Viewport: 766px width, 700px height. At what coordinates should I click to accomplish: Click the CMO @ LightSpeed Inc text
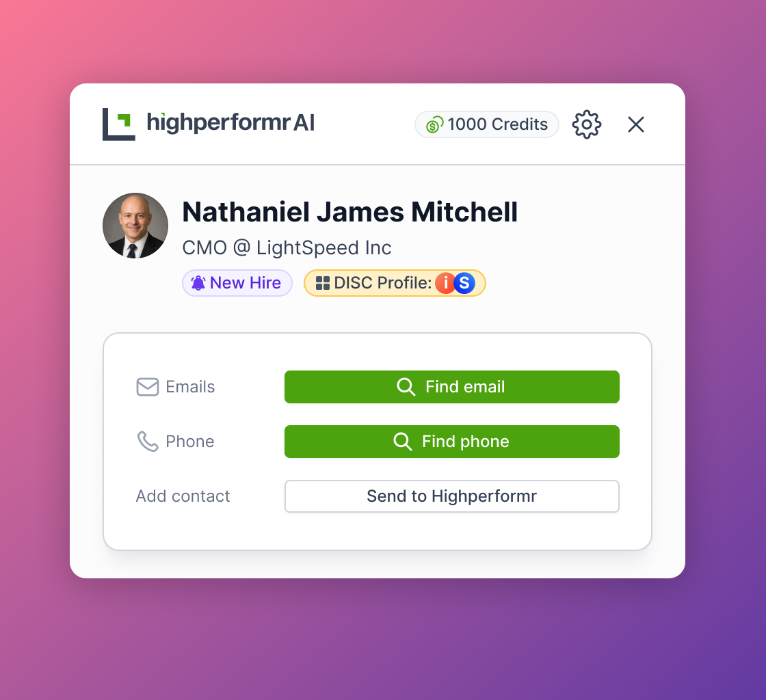287,248
